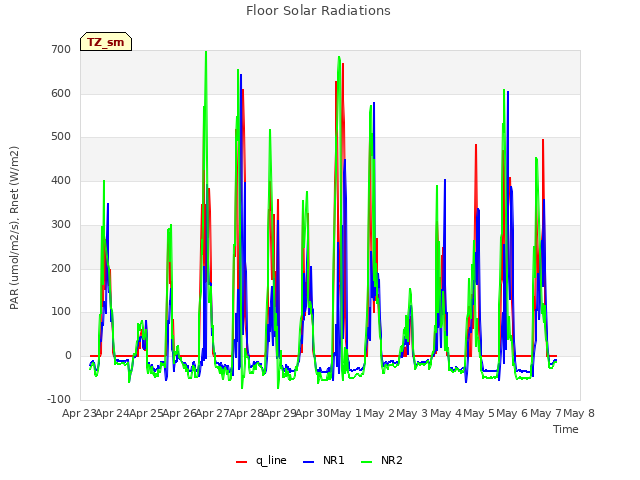Click the NR2 peak near 700 on Apr 26
Viewport: 640px width, 480px height.
206,52
